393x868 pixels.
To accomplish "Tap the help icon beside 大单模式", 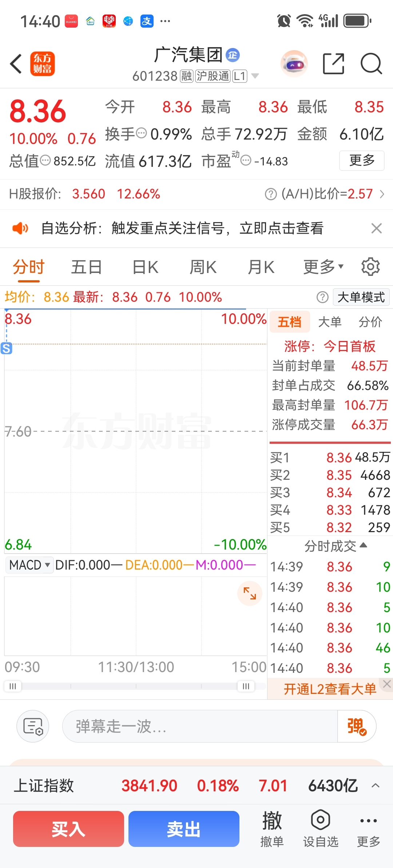I will [x=322, y=297].
